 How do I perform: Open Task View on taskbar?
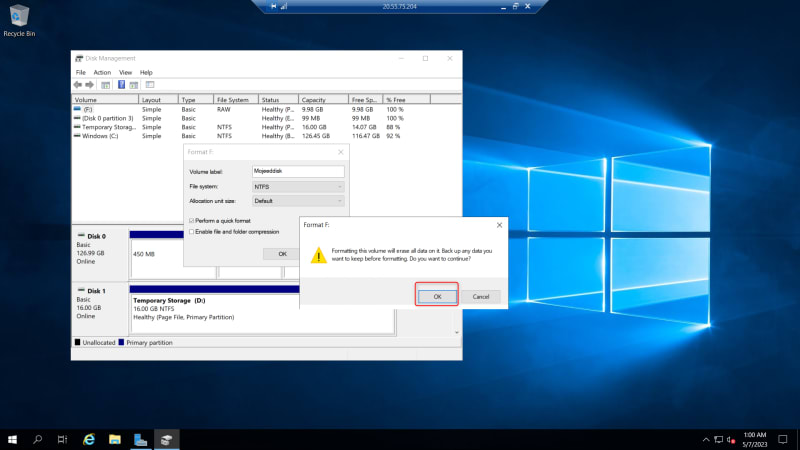point(62,439)
